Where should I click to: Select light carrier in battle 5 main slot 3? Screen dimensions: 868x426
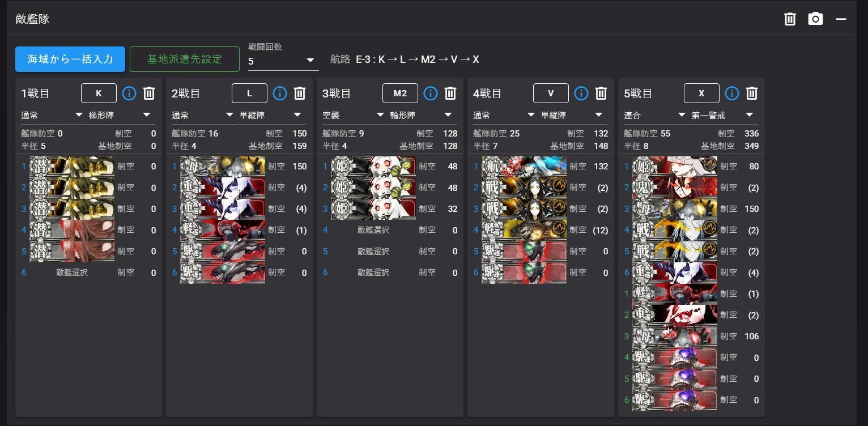pyautogui.click(x=675, y=209)
